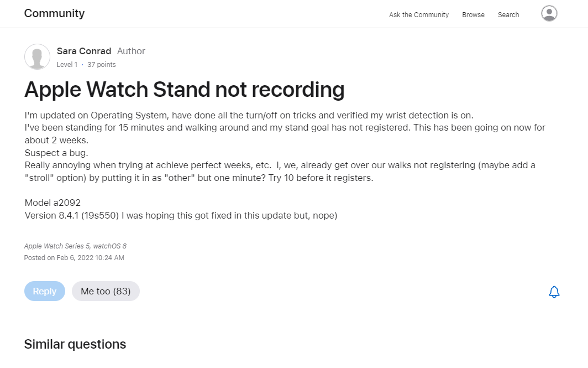Open the Browse menu item
Image resolution: width=588 pixels, height=368 pixels.
473,15
